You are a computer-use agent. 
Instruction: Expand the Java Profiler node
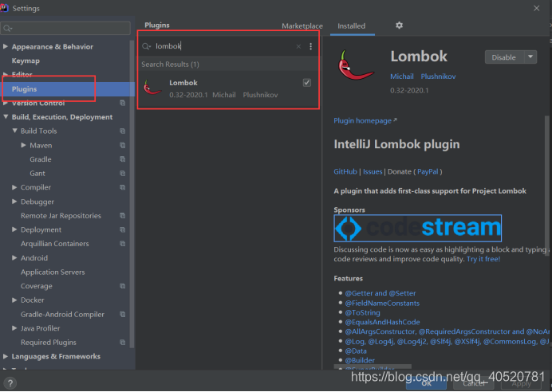point(14,328)
